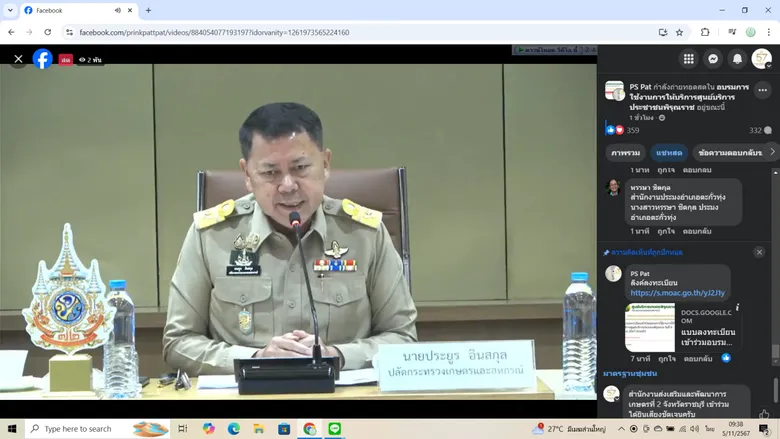
Task: Open the LINE app in the taskbar
Action: coord(335,428)
